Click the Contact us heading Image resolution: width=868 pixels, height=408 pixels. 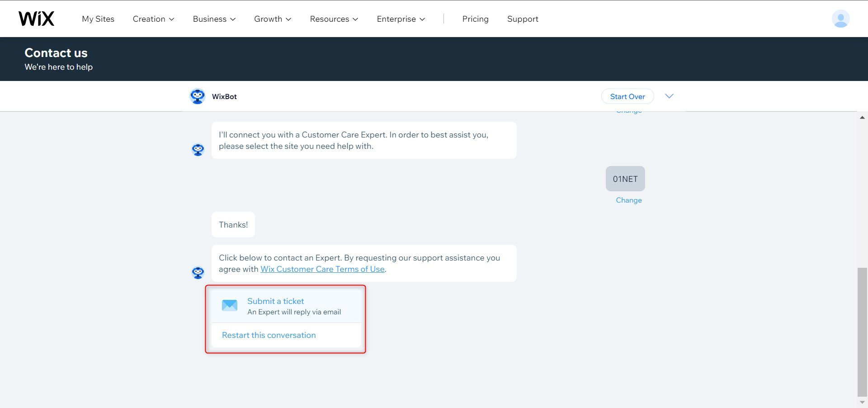[56, 53]
